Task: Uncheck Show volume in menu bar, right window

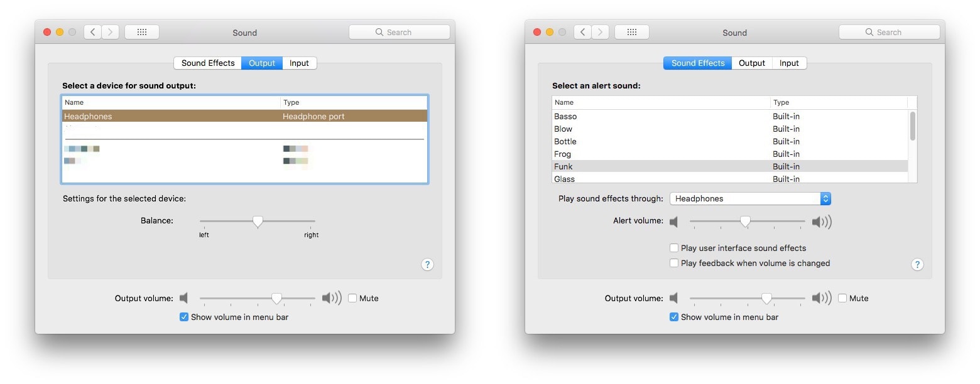Action: pyautogui.click(x=674, y=317)
